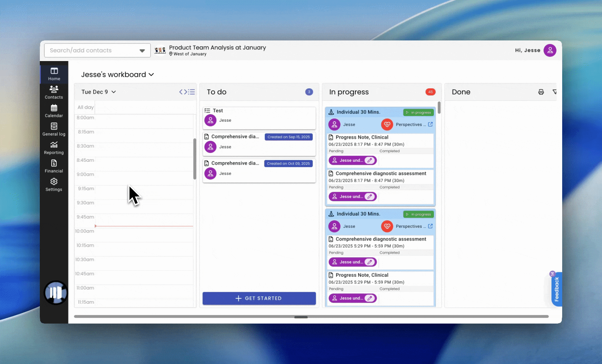Open the Contacts section in the sidebar
This screenshot has width=602, height=364.
(x=54, y=92)
